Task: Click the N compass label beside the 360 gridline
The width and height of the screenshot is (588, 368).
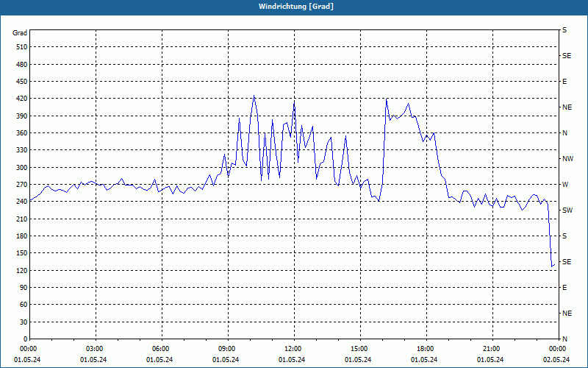Action: [564, 133]
